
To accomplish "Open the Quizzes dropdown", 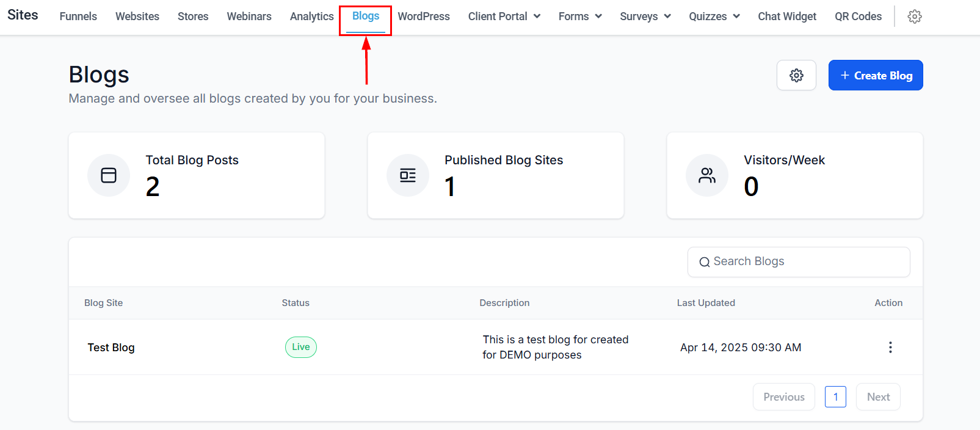I will point(714,16).
